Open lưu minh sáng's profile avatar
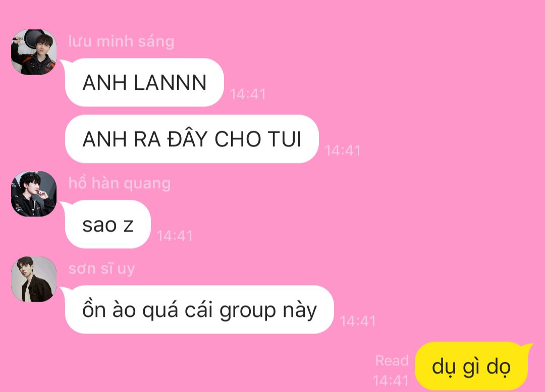This screenshot has width=545, height=392. click(34, 52)
